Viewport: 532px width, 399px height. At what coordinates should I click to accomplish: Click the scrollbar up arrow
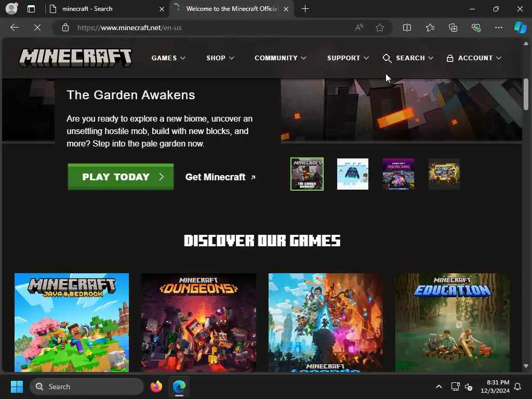click(x=526, y=44)
